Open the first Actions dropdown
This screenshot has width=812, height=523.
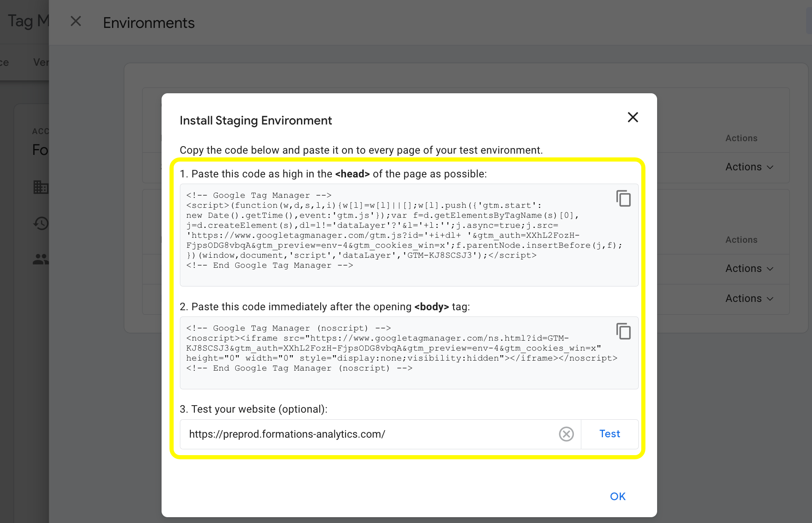[x=749, y=167]
